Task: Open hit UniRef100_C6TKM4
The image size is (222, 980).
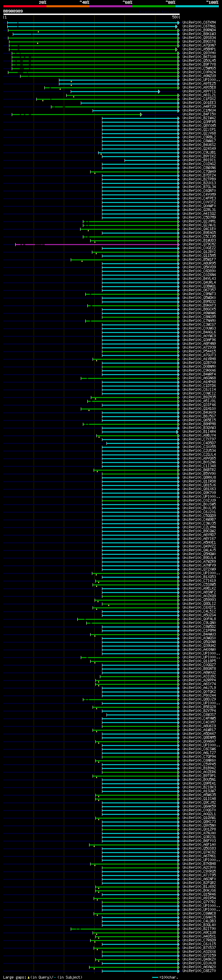Action: pos(199,23)
